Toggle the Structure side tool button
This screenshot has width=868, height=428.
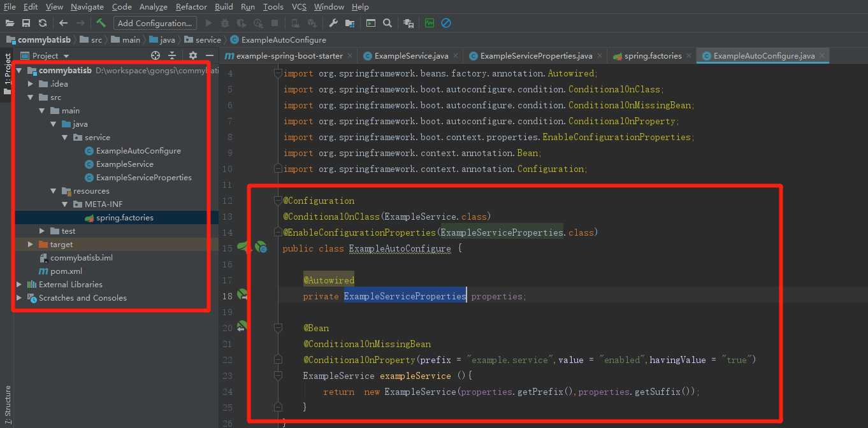pos(7,404)
